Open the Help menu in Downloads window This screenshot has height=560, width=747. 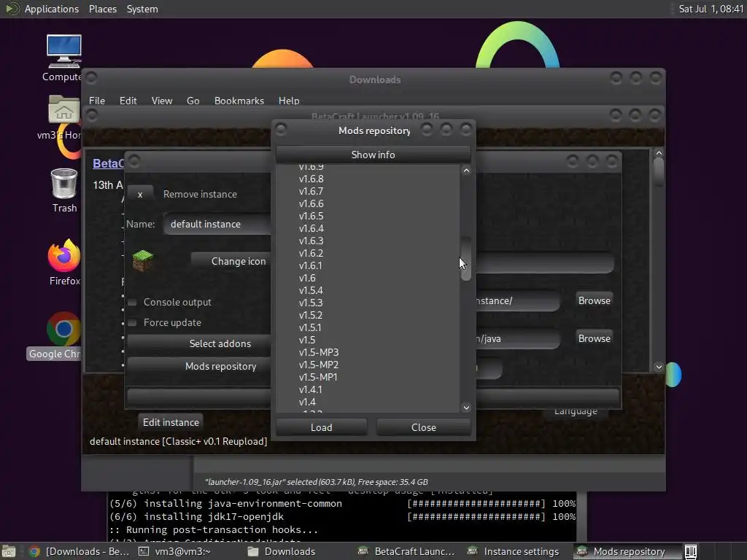[289, 101]
